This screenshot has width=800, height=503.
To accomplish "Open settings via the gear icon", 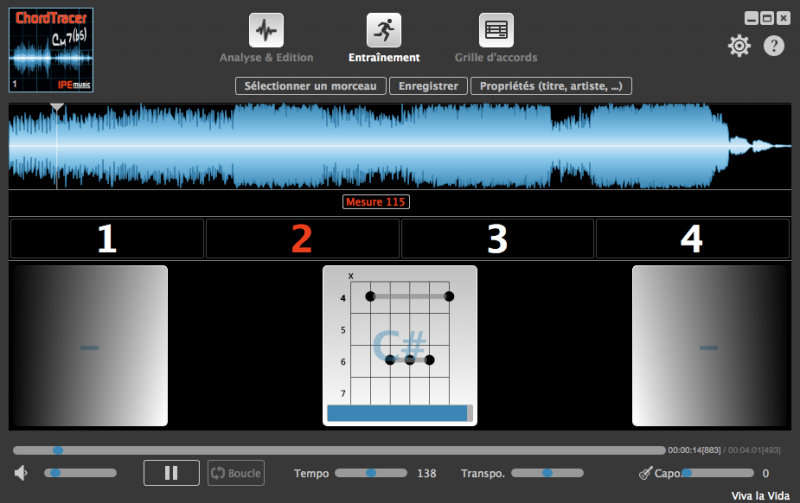I will (739, 46).
